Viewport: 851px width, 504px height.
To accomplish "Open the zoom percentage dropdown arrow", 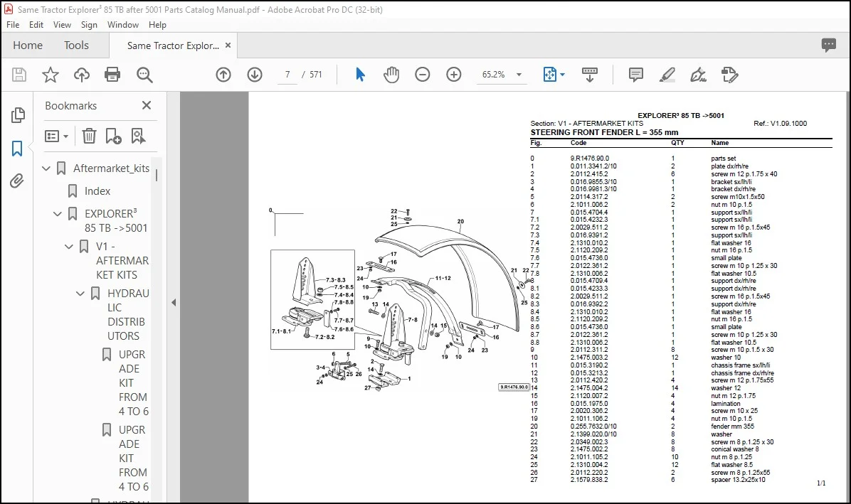I will (x=519, y=75).
